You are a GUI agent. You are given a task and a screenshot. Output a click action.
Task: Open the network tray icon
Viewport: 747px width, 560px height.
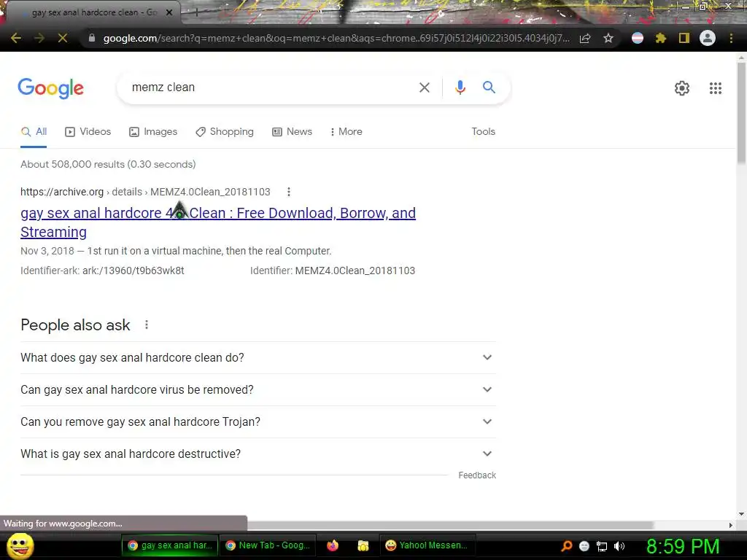pos(602,546)
